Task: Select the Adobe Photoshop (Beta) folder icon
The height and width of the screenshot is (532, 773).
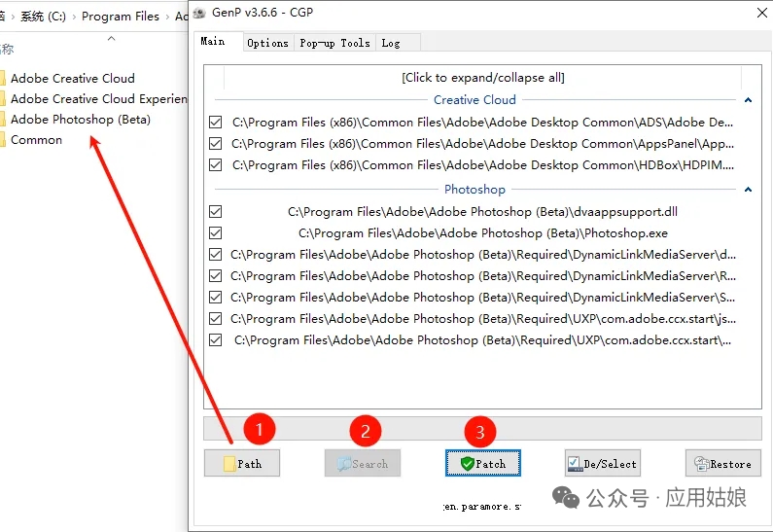Action: coord(3,120)
